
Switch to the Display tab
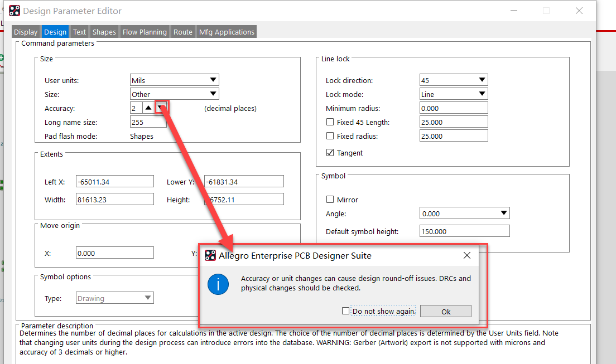[x=26, y=32]
